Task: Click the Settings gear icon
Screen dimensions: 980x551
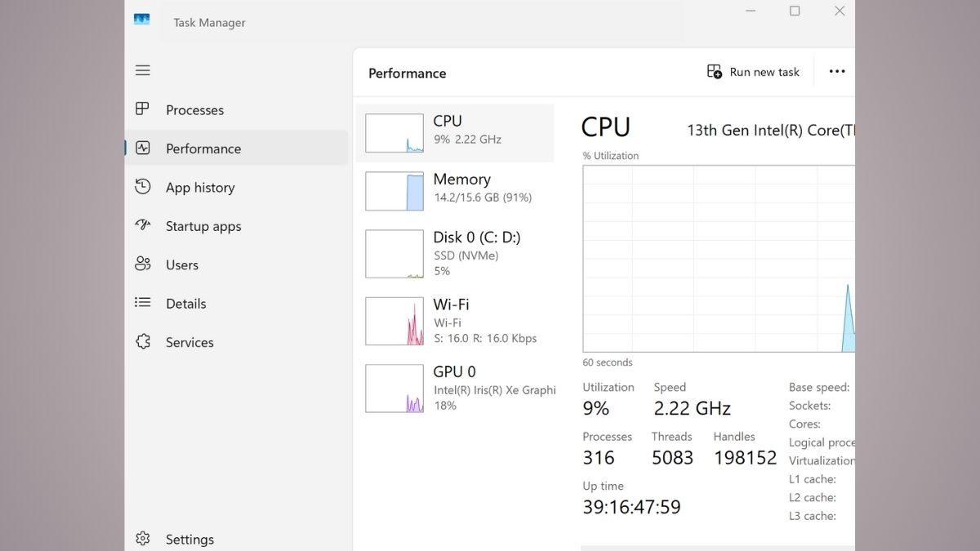Action: [x=143, y=539]
